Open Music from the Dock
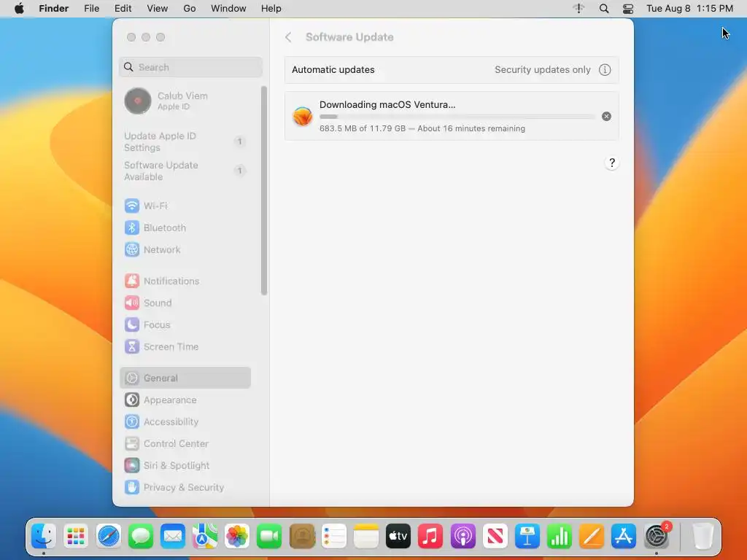 (430, 537)
